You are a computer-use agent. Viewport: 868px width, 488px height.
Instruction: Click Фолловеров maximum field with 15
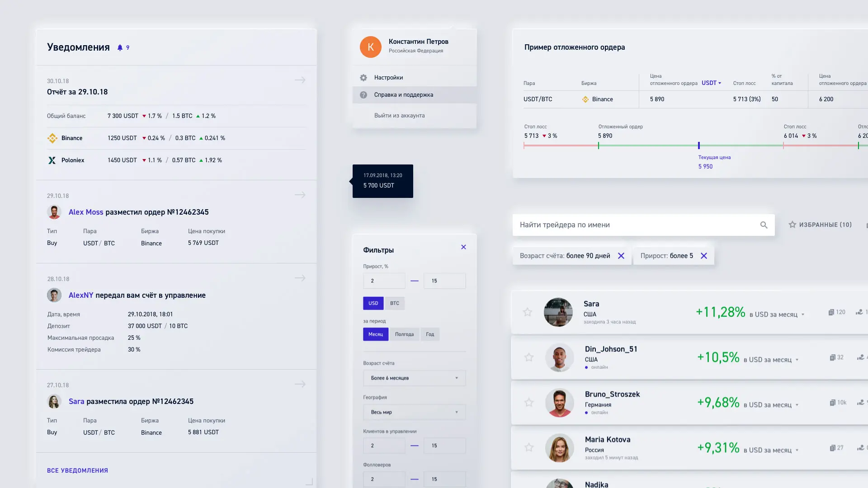click(444, 479)
